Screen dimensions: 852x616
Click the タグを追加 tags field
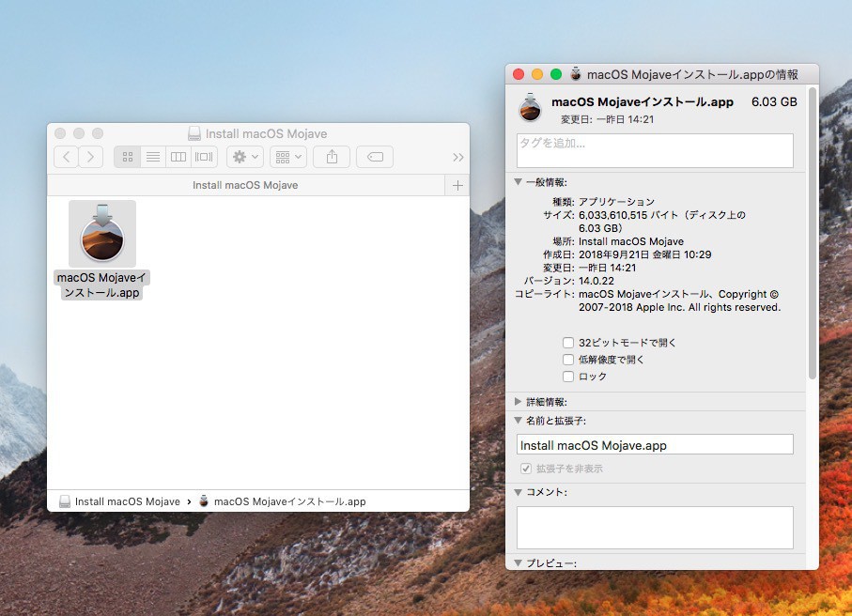coord(655,150)
